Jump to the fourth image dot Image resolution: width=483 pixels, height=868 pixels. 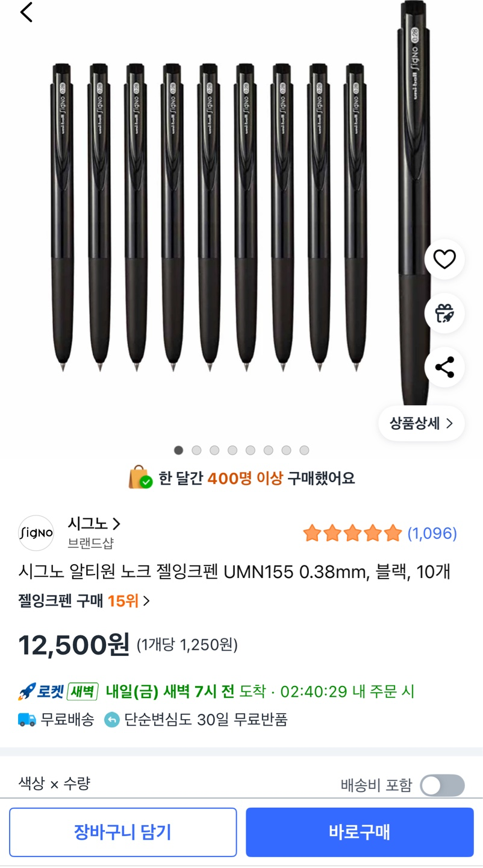pos(232,450)
